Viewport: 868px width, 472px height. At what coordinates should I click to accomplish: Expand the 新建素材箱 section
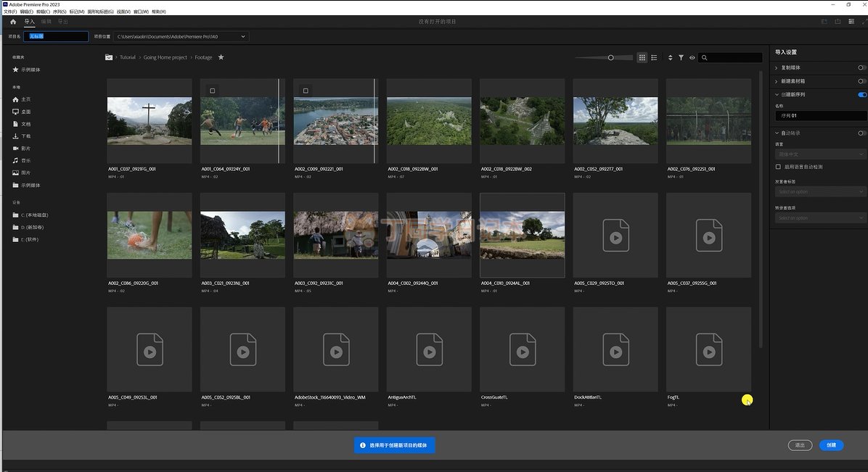pyautogui.click(x=777, y=81)
